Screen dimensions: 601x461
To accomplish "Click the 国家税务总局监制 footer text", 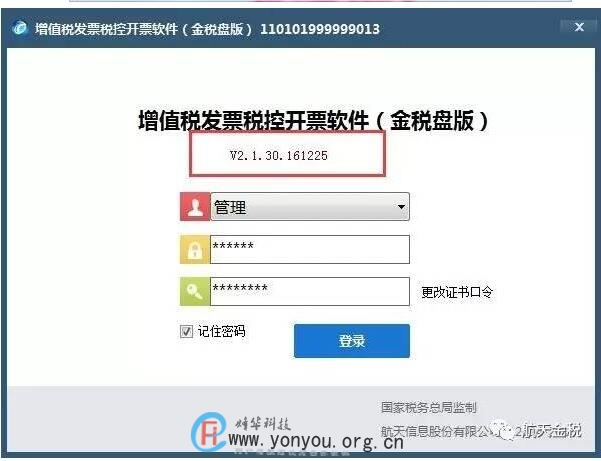I will [x=429, y=407].
